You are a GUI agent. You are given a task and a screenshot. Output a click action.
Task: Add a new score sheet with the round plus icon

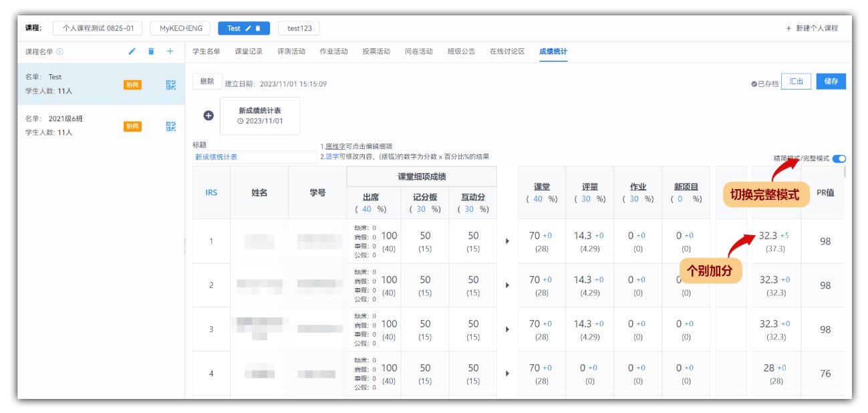pos(208,116)
